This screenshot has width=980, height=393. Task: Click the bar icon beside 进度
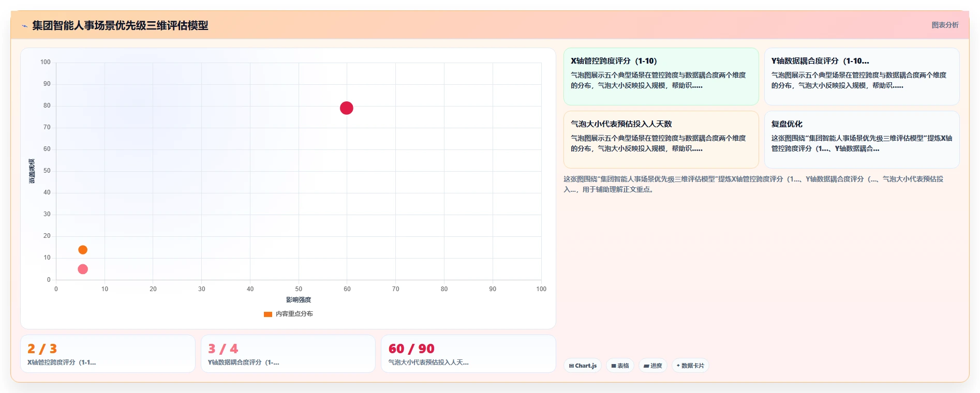646,366
